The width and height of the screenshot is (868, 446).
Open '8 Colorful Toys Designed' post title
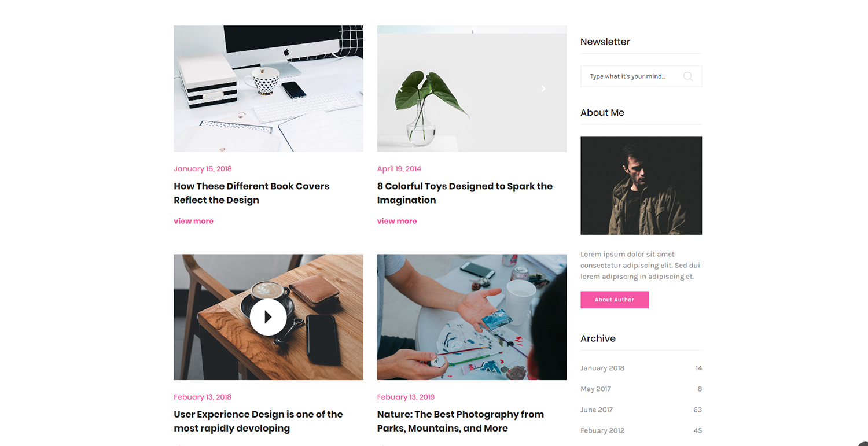pyautogui.click(x=465, y=193)
